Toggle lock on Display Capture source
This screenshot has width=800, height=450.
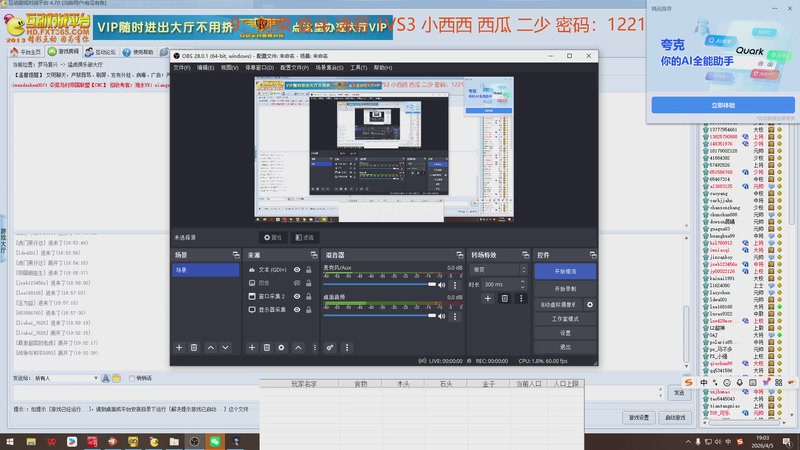[309, 309]
